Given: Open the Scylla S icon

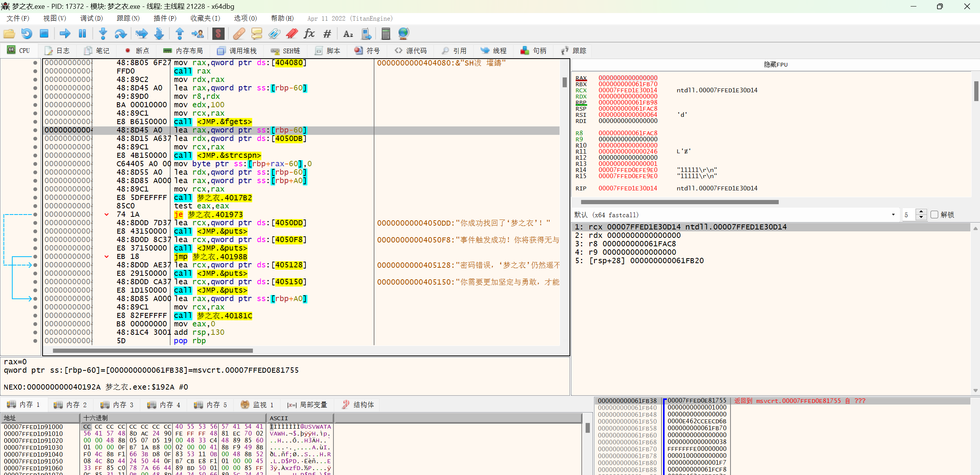Looking at the screenshot, I should [x=218, y=34].
